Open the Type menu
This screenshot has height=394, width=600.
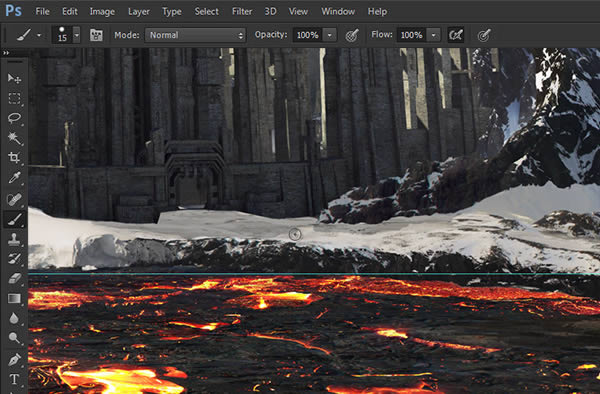click(x=172, y=12)
